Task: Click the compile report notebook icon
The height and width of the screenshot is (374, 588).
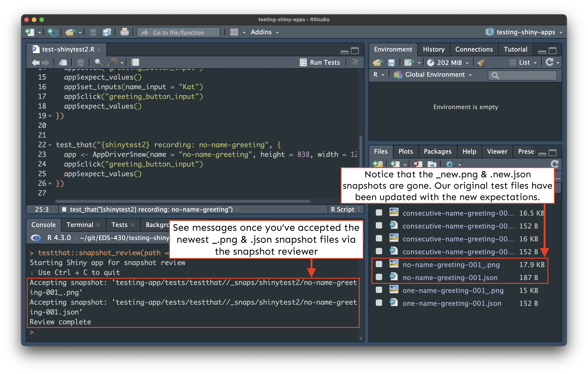Action: pos(135,63)
